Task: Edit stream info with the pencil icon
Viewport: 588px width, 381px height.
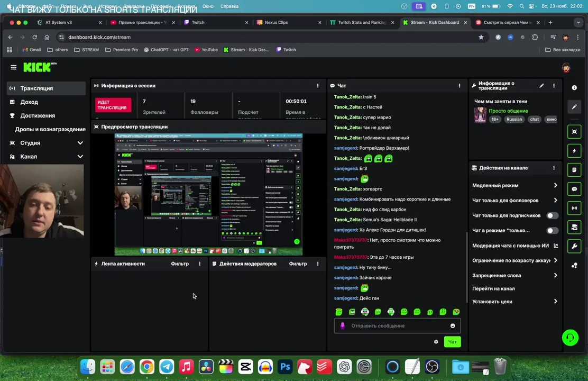Action: 541,86
